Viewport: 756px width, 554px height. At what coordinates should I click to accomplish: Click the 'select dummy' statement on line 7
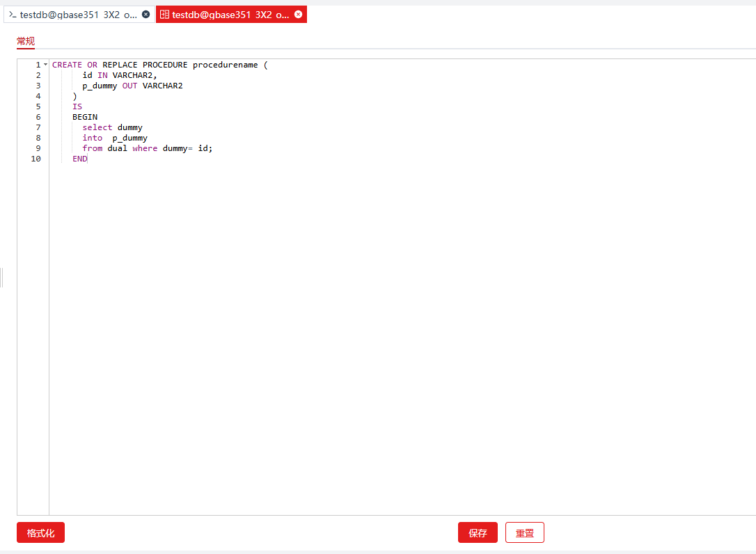pyautogui.click(x=112, y=127)
